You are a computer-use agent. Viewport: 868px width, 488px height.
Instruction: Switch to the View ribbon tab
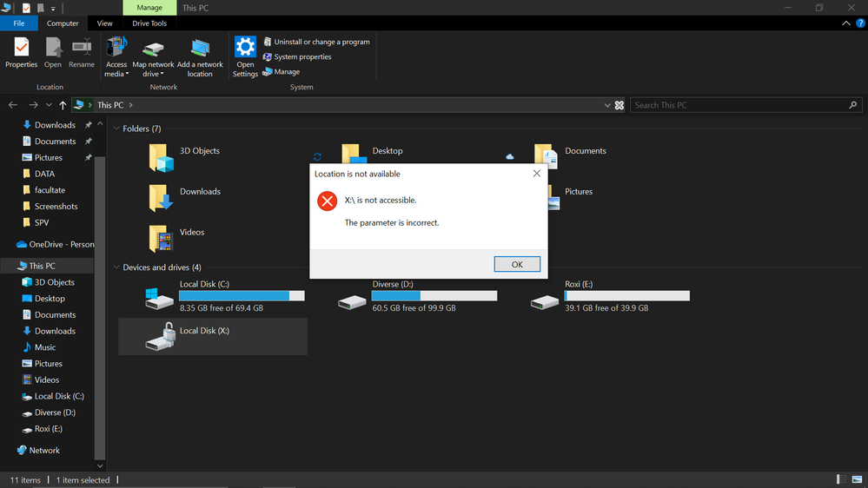pyautogui.click(x=104, y=23)
